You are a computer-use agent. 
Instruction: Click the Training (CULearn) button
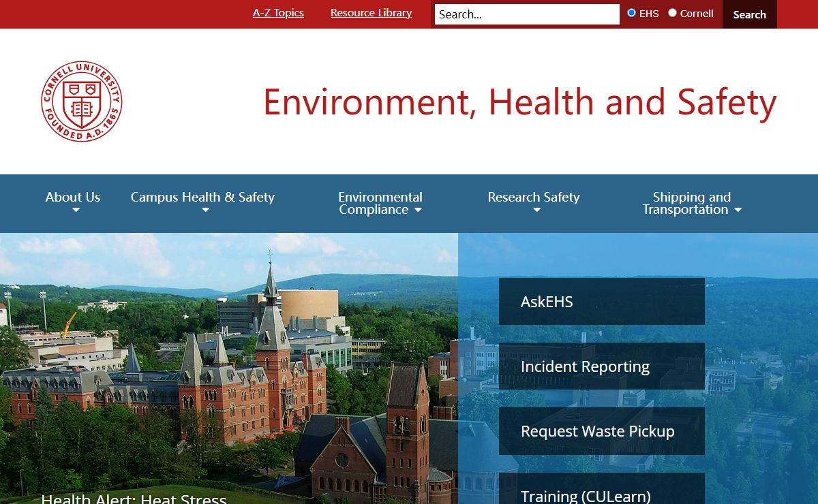[602, 489]
